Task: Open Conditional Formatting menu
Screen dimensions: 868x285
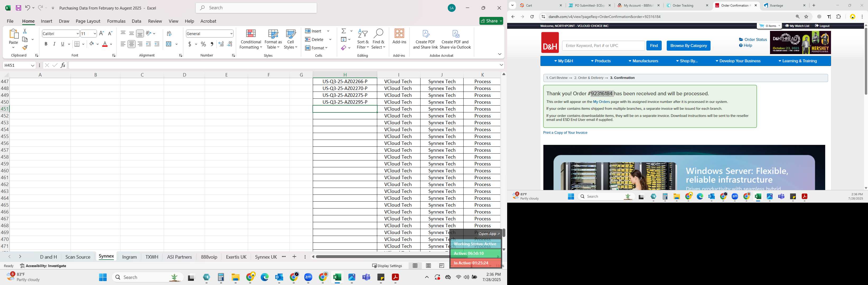Action: pyautogui.click(x=251, y=39)
